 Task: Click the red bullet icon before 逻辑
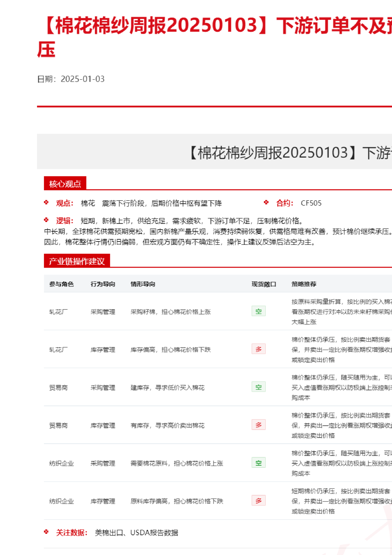46,220
